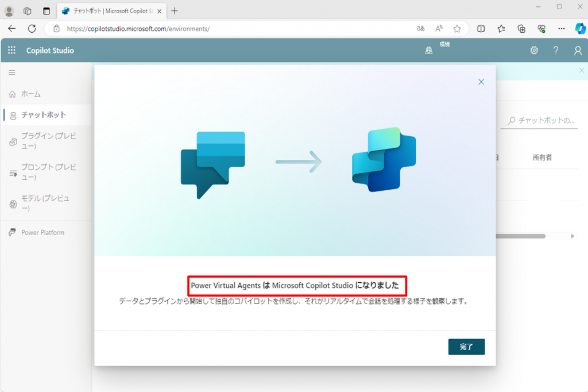Screen dimensions: 588x392
Task: Select the チャットボット | Microsoft Copilot tab
Action: (x=112, y=11)
